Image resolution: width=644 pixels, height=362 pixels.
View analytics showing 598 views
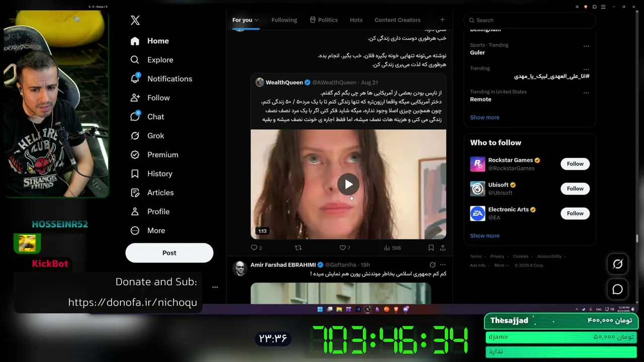pos(392,248)
